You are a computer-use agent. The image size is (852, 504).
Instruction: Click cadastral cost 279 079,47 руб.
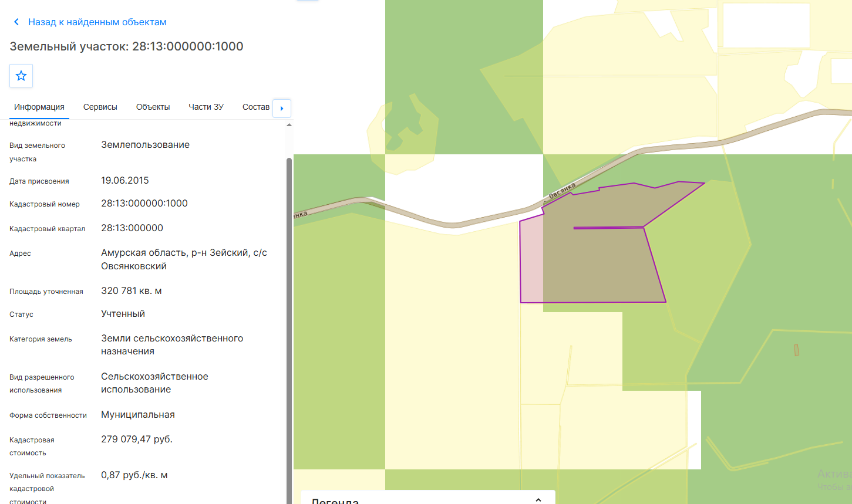pyautogui.click(x=137, y=439)
